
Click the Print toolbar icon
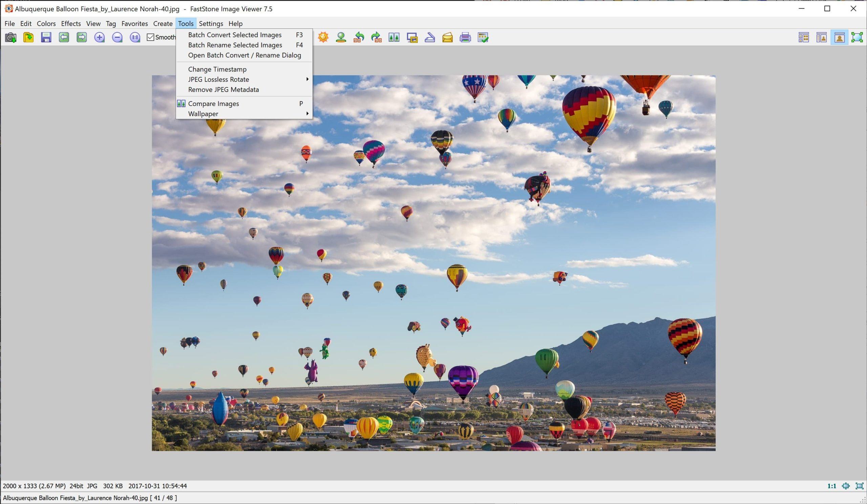point(465,37)
